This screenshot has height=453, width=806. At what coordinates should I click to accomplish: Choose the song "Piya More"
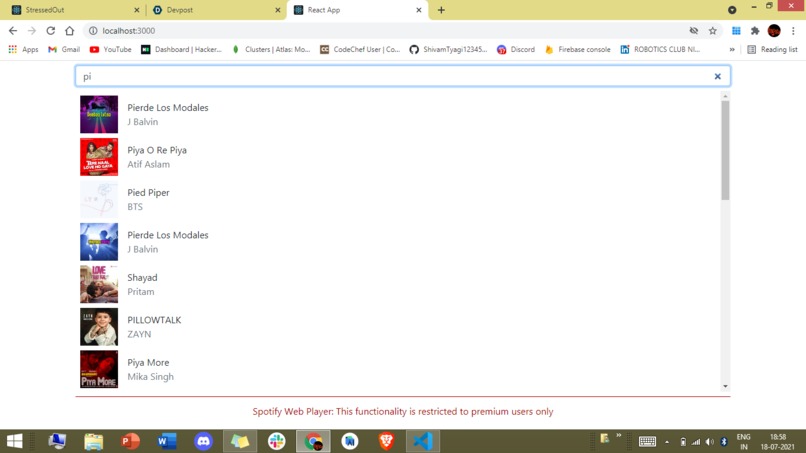point(148,363)
